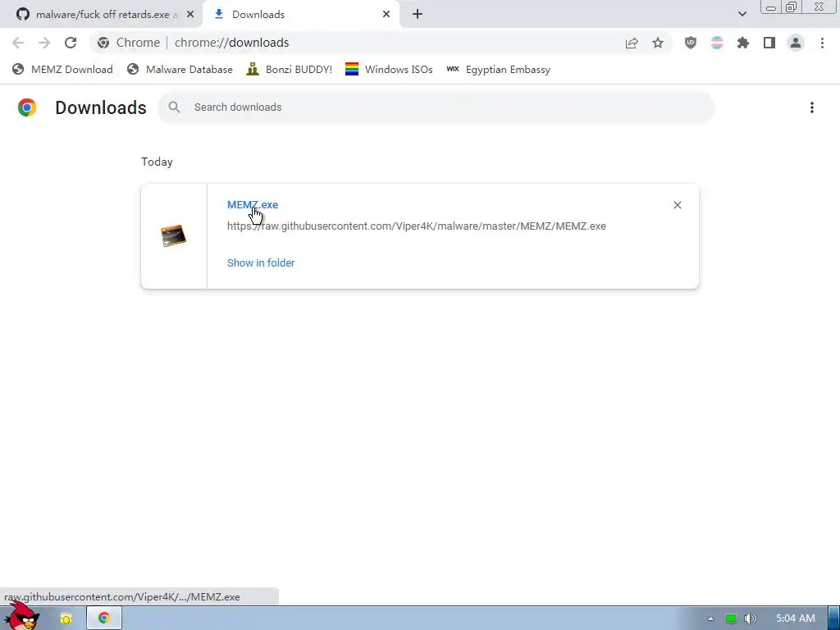Click the Show desktop strip

click(x=834, y=619)
